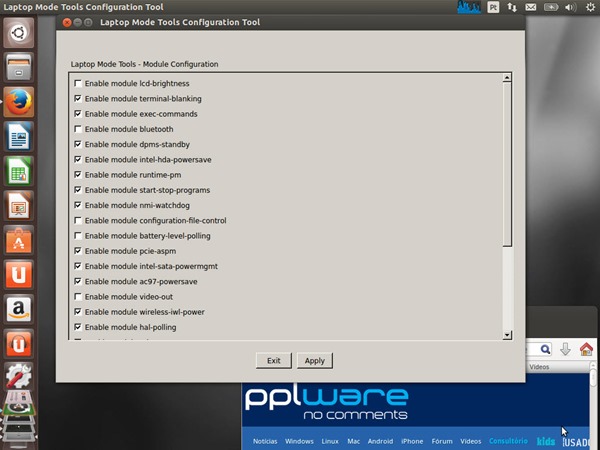Uncheck module intel-sata-powermgmt
This screenshot has width=600, height=450.
(78, 266)
